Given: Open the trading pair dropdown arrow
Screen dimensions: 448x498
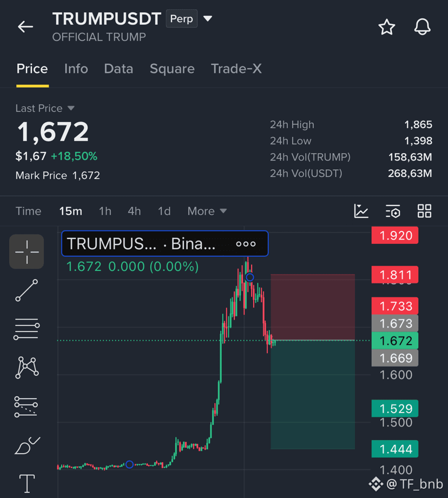Looking at the screenshot, I should click(208, 19).
